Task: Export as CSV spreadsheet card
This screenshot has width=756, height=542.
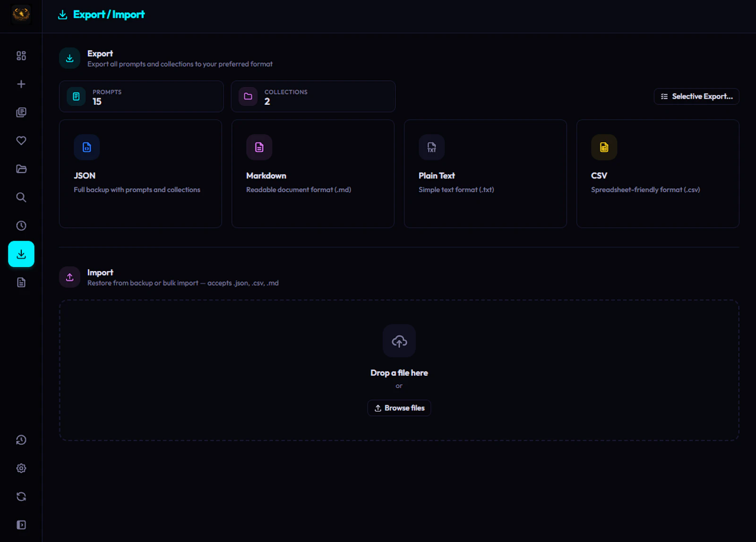Action: tap(658, 174)
